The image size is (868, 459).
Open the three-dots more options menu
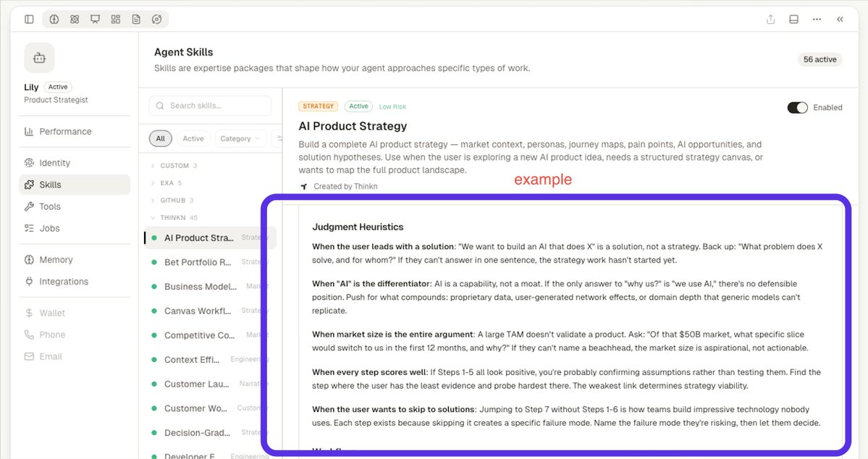click(817, 20)
